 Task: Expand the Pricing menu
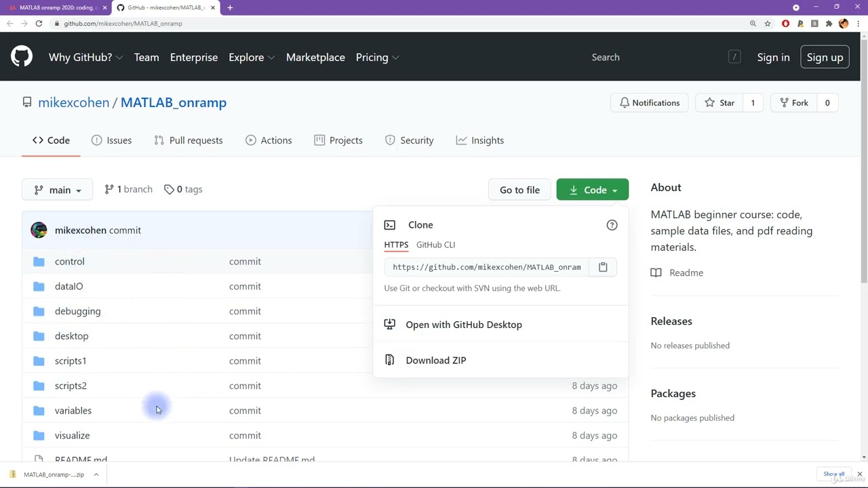coord(377,58)
